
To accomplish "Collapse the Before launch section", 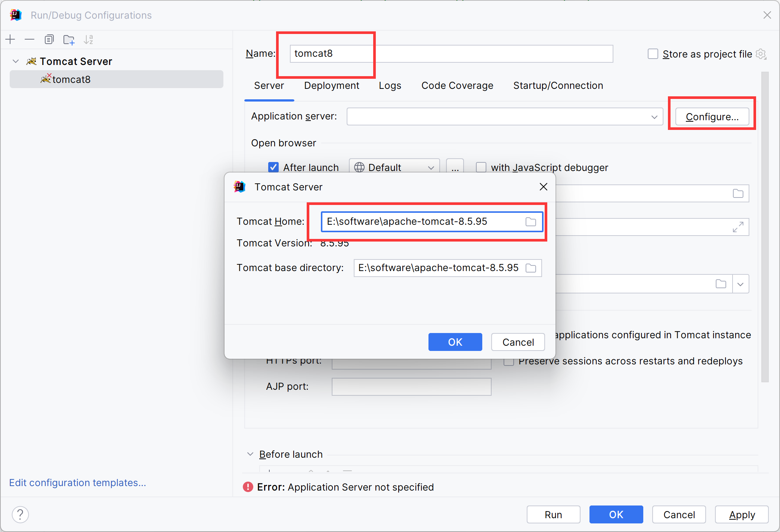I will pyautogui.click(x=250, y=454).
